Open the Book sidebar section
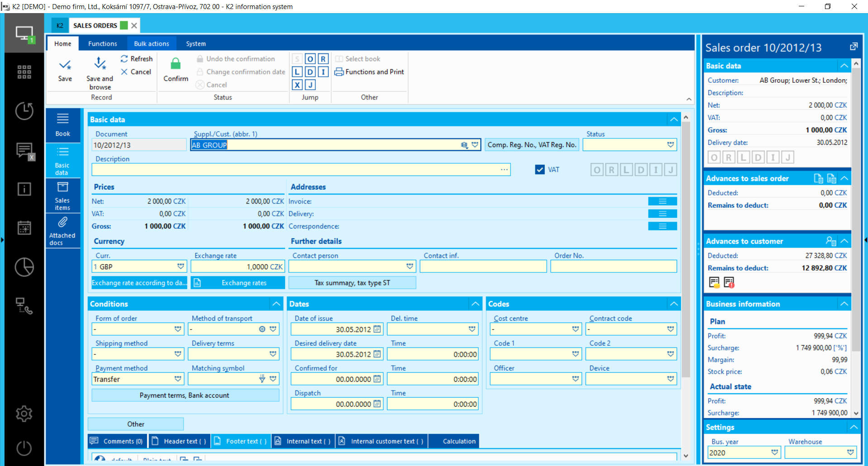Screen dimensions: 868x466 point(63,124)
